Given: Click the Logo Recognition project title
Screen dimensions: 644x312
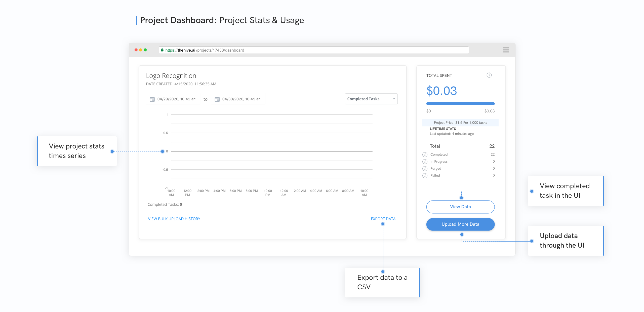Looking at the screenshot, I should click(171, 76).
